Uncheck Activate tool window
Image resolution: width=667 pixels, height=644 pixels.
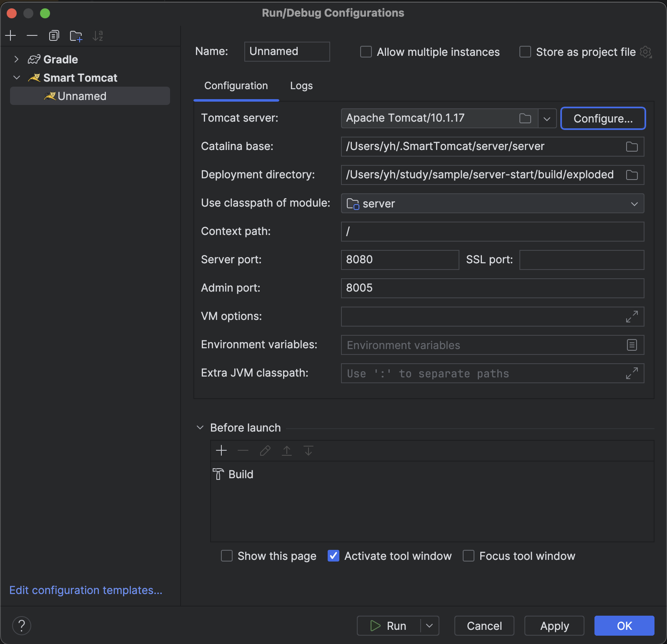pos(333,556)
